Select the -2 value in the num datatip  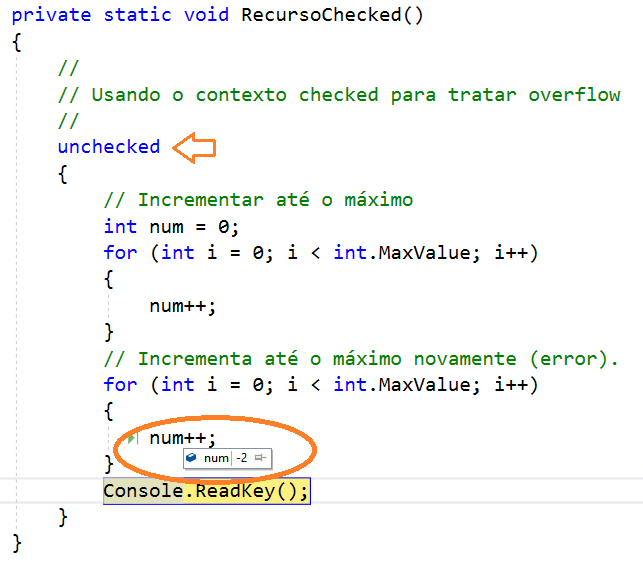pyautogui.click(x=242, y=458)
